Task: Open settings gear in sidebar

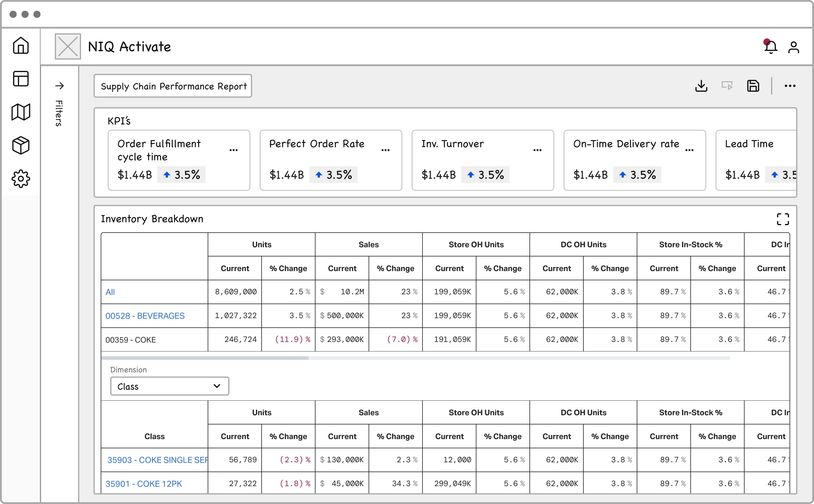Action: 21,179
